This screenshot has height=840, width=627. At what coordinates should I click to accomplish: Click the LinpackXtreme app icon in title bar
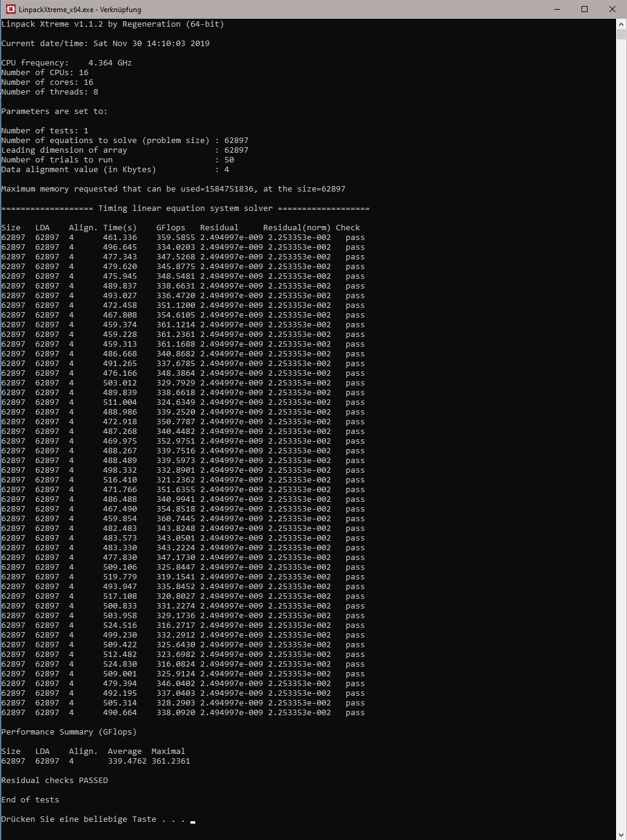(10, 9)
